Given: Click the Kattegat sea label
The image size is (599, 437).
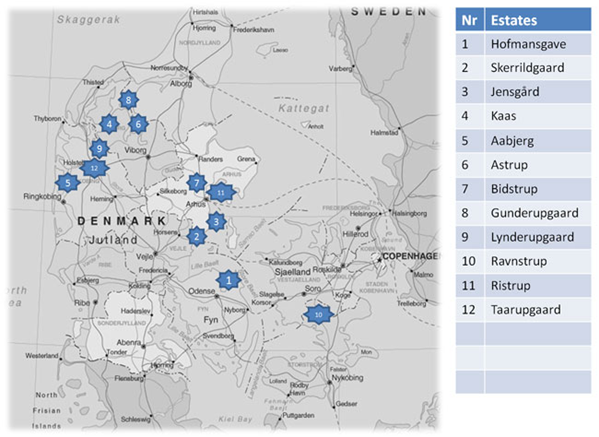Looking at the screenshot, I should tap(304, 108).
